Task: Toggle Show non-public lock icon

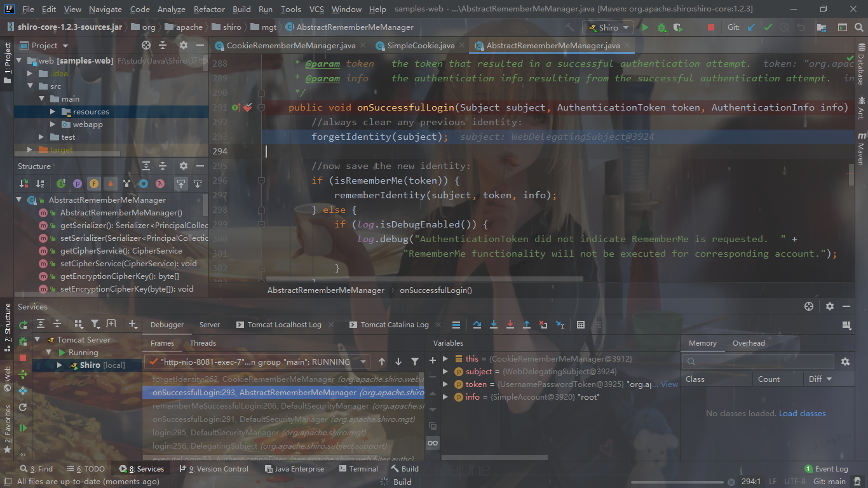Action: [111, 184]
